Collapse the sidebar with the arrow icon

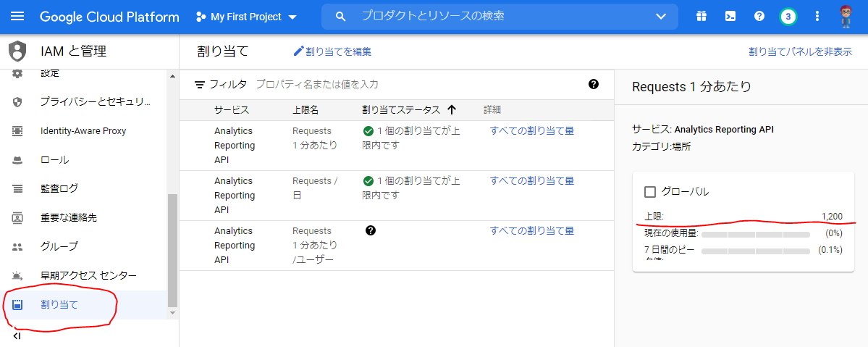[x=17, y=336]
